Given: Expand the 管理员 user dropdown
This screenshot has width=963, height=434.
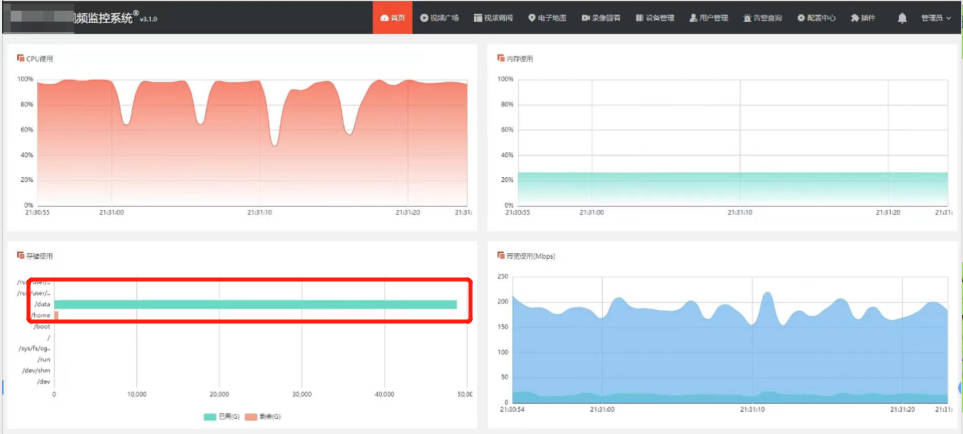Looking at the screenshot, I should tap(936, 18).
